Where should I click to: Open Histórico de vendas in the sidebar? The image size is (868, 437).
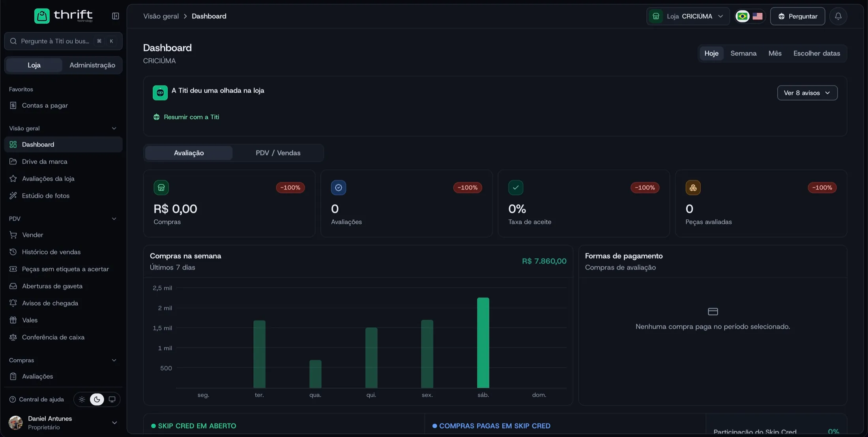[63, 252]
